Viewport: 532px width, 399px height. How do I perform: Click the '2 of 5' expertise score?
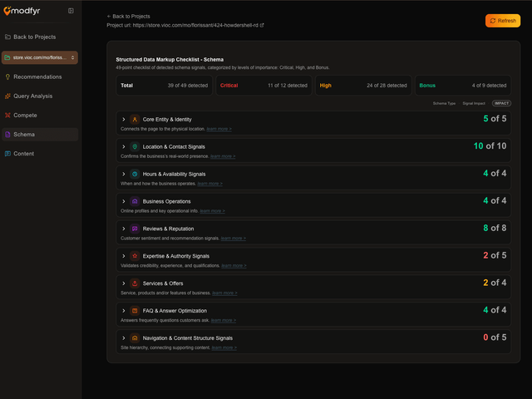pyautogui.click(x=495, y=255)
